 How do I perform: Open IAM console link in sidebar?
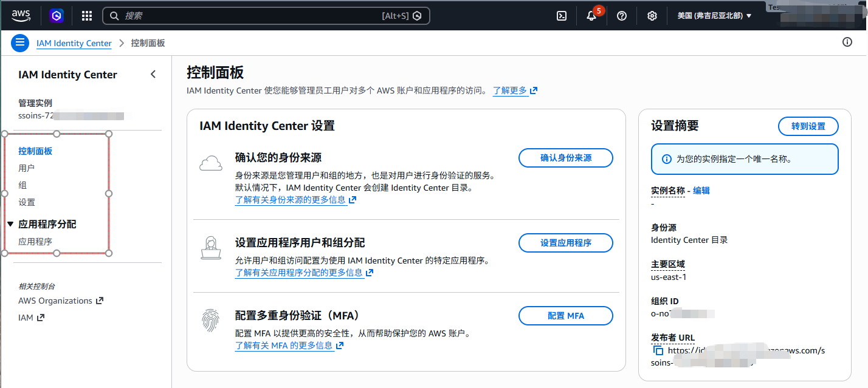pos(31,318)
